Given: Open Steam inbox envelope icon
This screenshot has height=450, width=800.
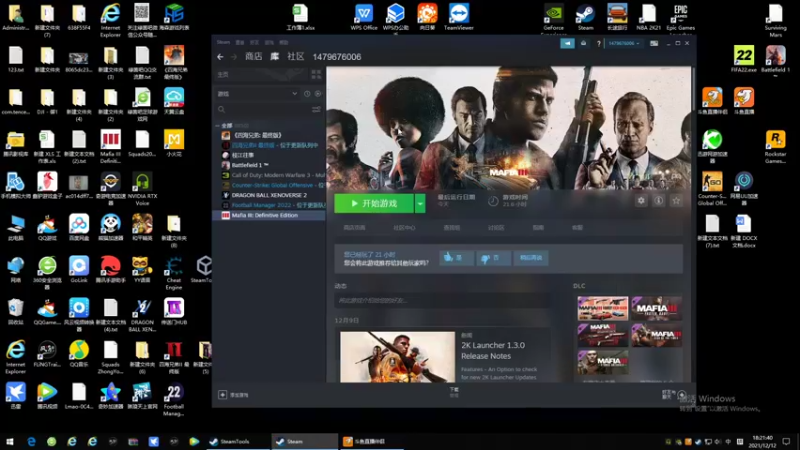Looking at the screenshot, I should (x=583, y=43).
